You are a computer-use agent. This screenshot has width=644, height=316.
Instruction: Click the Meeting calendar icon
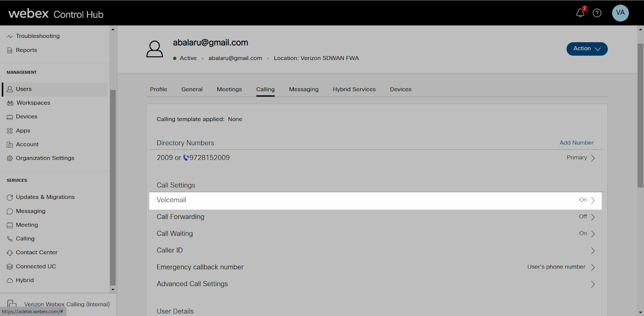coord(10,225)
